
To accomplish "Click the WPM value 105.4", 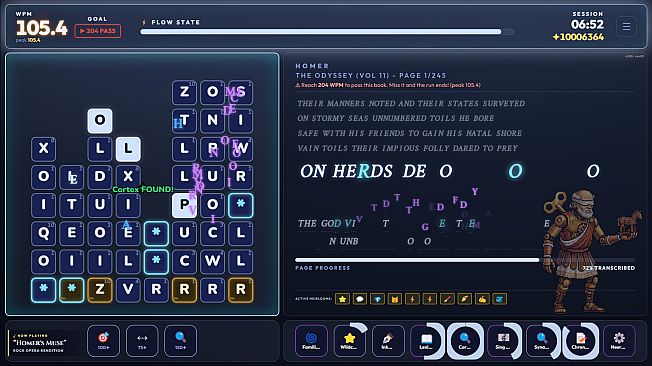I will tap(42, 28).
